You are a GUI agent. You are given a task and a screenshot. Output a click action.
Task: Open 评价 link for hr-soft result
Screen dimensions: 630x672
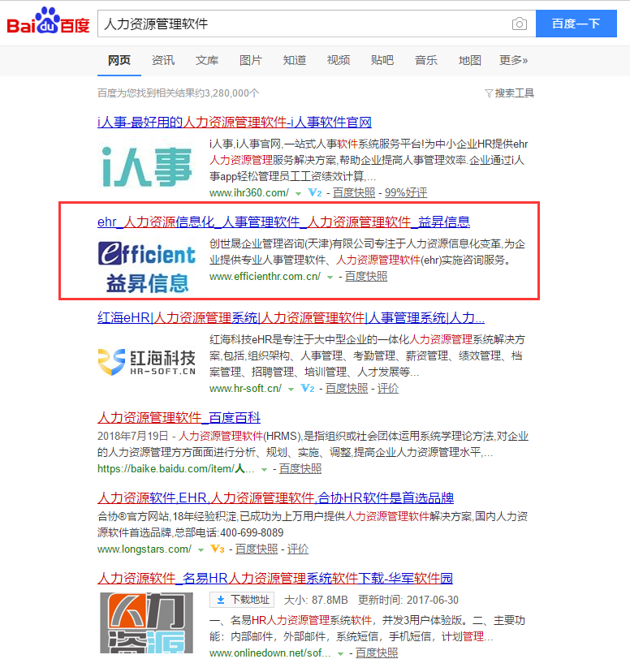(388, 388)
